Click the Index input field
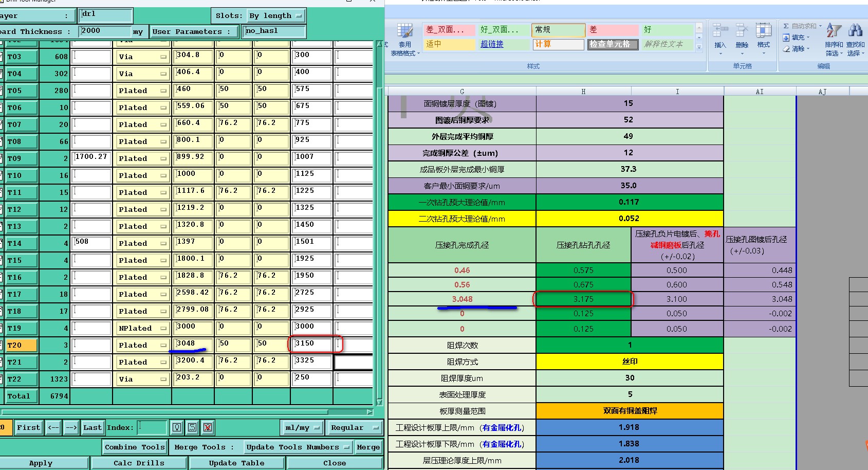Image resolution: width=868 pixels, height=470 pixels. pos(152,427)
